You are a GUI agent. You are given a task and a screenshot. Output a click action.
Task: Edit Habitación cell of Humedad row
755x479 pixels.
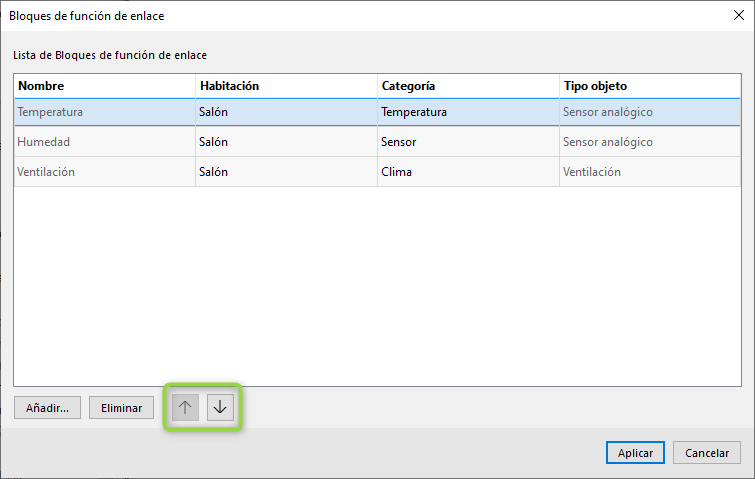[286, 142]
